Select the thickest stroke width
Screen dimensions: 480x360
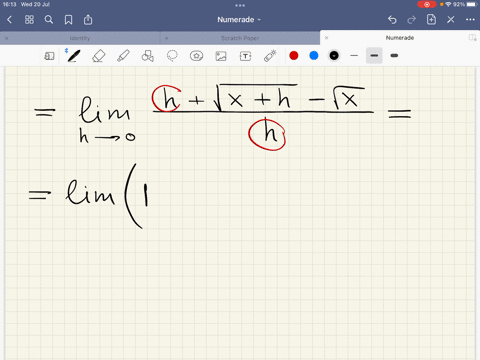394,56
